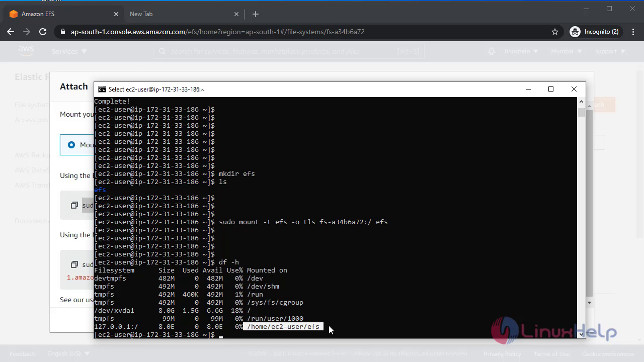644x362 pixels.
Task: Switch to the New Tab tab
Action: tap(184, 14)
